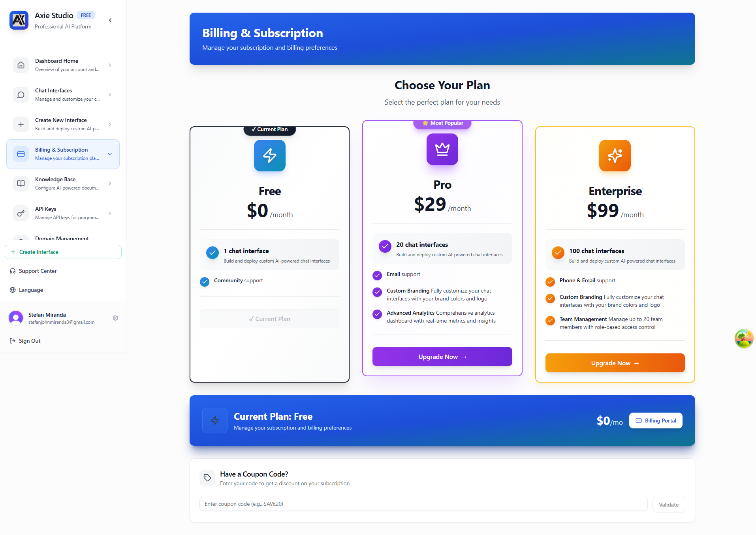The width and height of the screenshot is (756, 535).
Task: Open Chat Interfaces via its speech bubble icon
Action: (x=21, y=95)
